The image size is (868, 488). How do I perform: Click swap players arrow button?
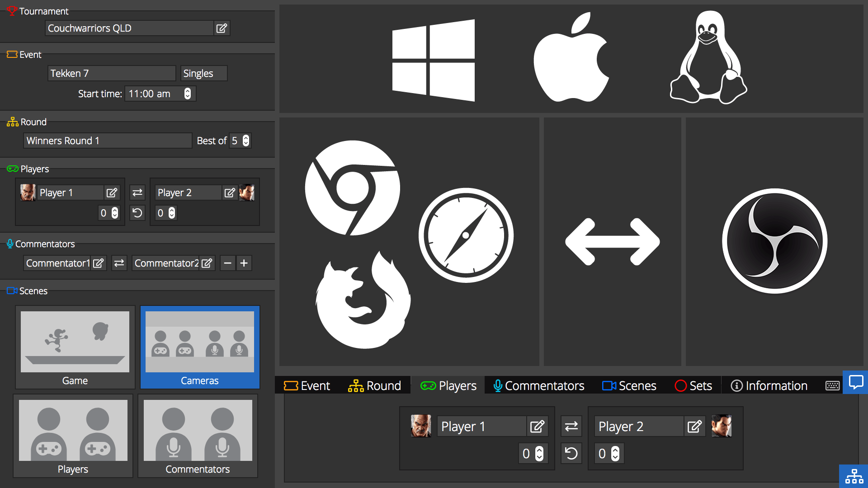(x=137, y=192)
